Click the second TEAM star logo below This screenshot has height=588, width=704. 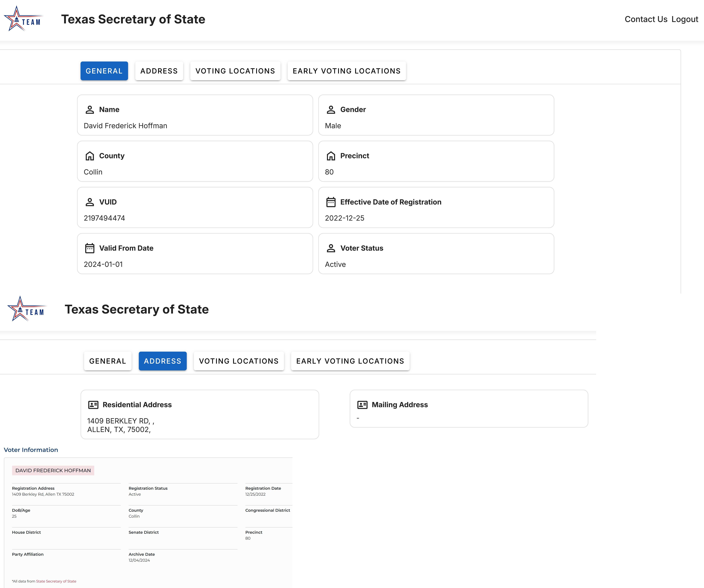point(27,309)
